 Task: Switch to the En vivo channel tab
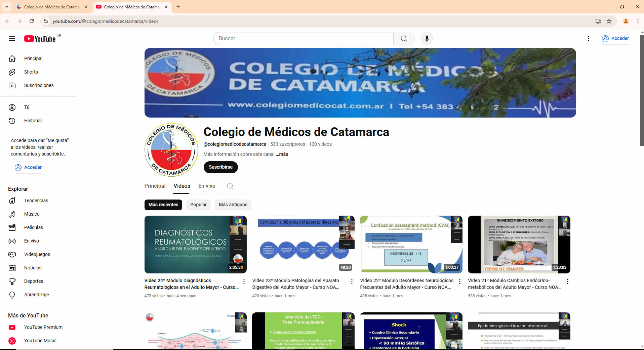(x=207, y=186)
